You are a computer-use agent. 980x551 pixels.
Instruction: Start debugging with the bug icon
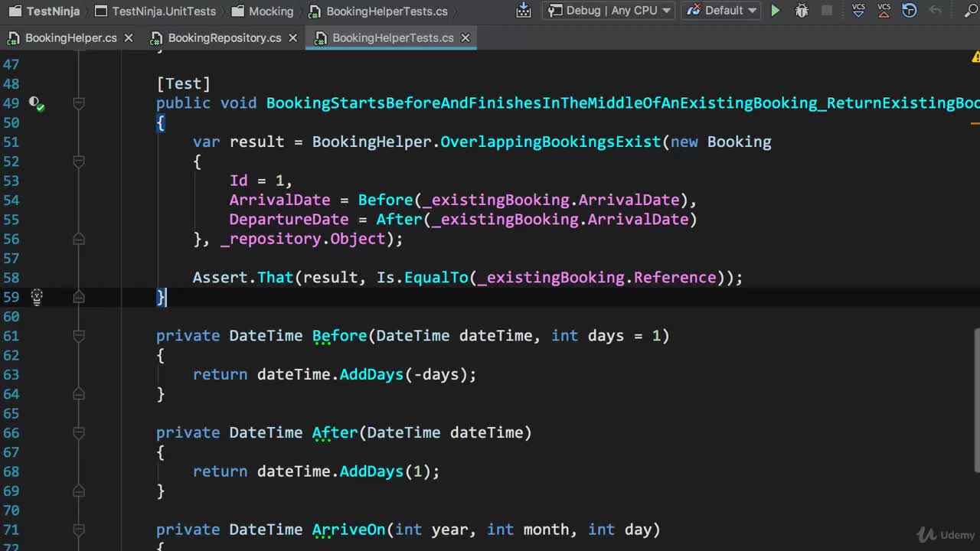click(x=802, y=11)
